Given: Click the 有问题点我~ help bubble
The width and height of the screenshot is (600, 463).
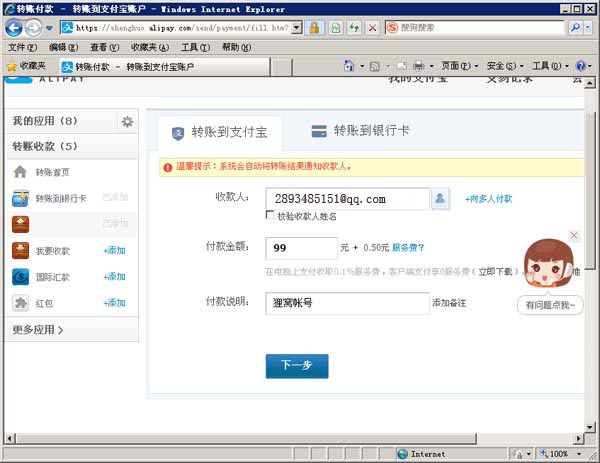Looking at the screenshot, I should tap(550, 305).
